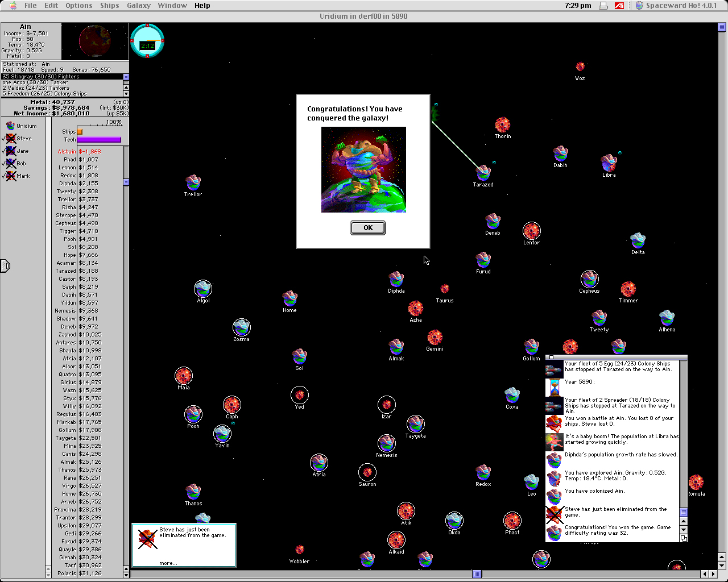Select the Phact planet icon
Viewport: 728px width, 582px height.
pos(512,521)
